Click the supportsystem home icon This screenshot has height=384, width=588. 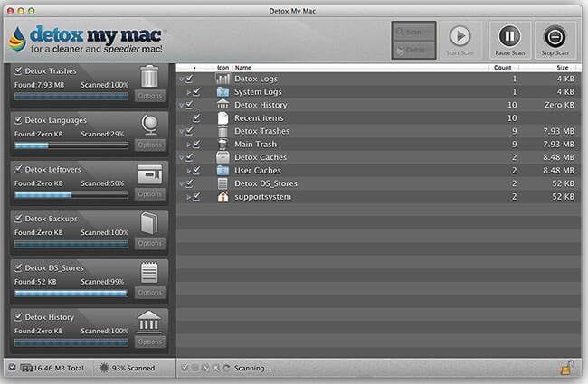point(223,197)
